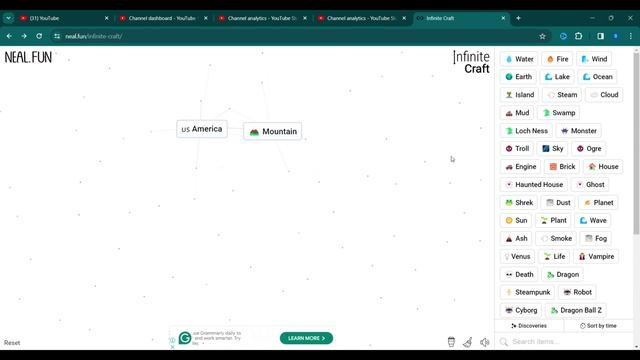Pick the Wind element

click(x=594, y=59)
